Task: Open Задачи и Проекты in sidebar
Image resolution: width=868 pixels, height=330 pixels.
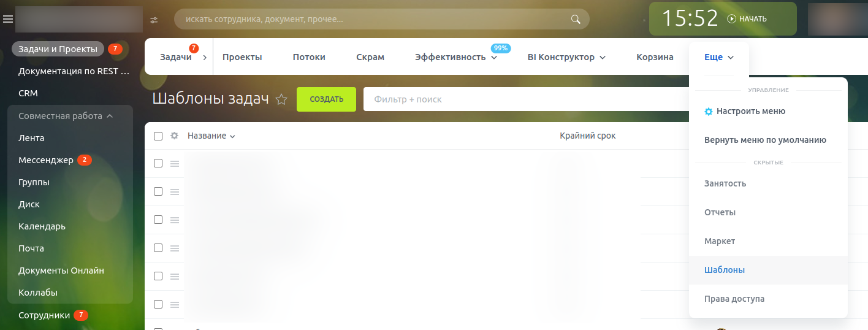Action: click(x=58, y=49)
